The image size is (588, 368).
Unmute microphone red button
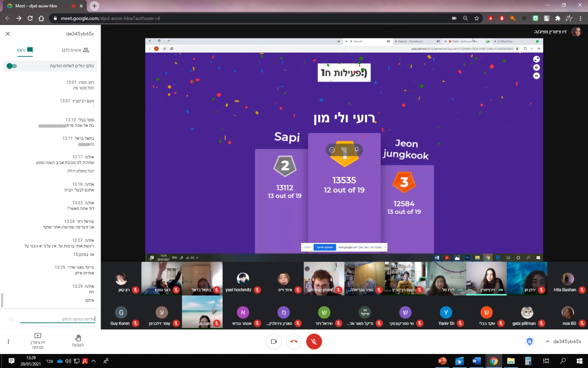coord(314,342)
